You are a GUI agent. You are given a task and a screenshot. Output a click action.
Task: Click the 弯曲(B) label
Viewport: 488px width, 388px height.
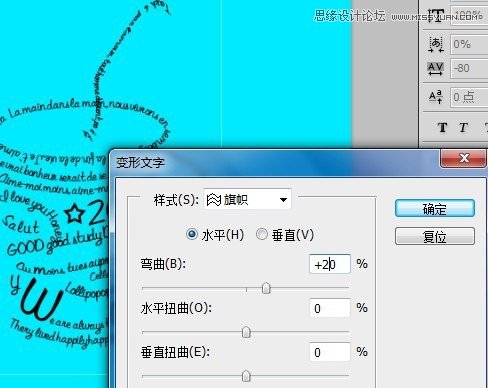163,264
